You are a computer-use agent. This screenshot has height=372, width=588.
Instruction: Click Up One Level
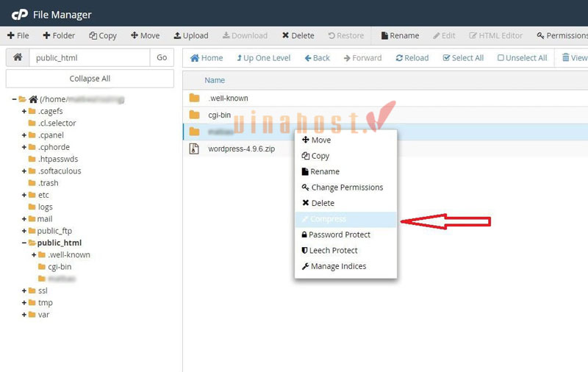(264, 58)
